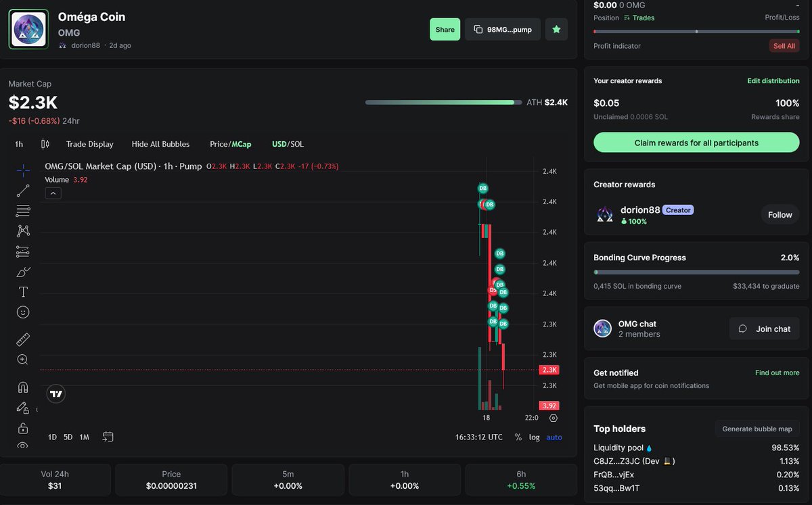
Task: Click the Vol 24h stat card
Action: (x=55, y=480)
